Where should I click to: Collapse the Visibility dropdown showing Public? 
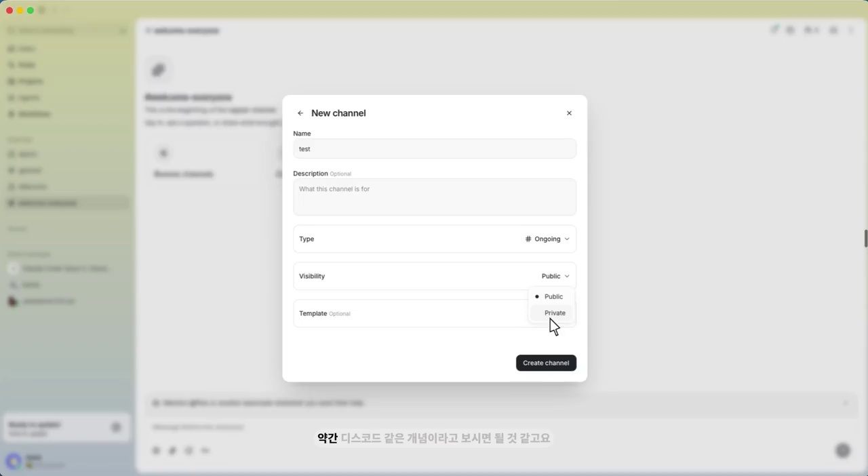(x=555, y=276)
